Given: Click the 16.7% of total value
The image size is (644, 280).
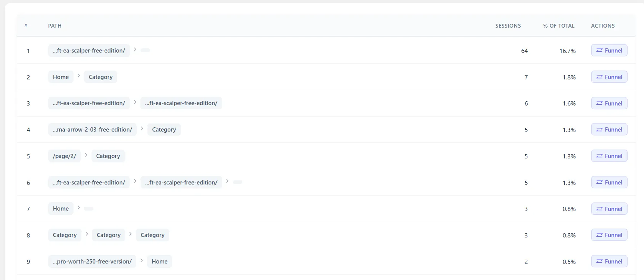Looking at the screenshot, I should pos(567,51).
